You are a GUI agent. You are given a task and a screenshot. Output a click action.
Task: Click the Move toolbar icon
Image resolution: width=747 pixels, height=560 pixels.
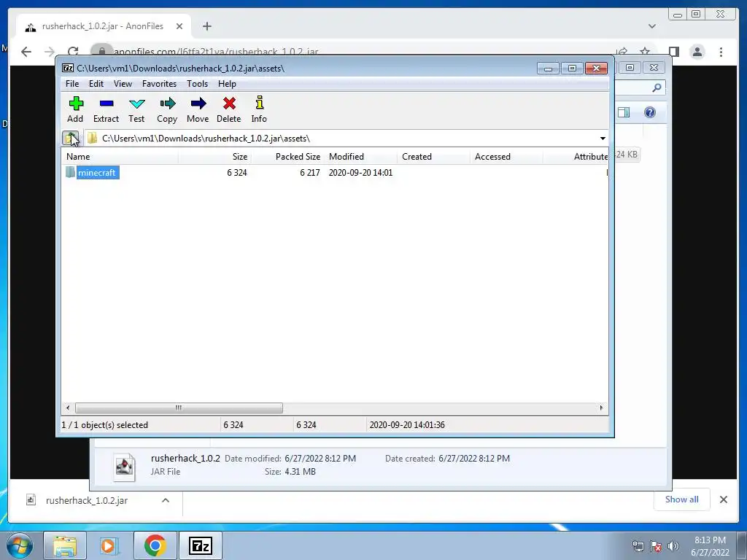pyautogui.click(x=198, y=104)
